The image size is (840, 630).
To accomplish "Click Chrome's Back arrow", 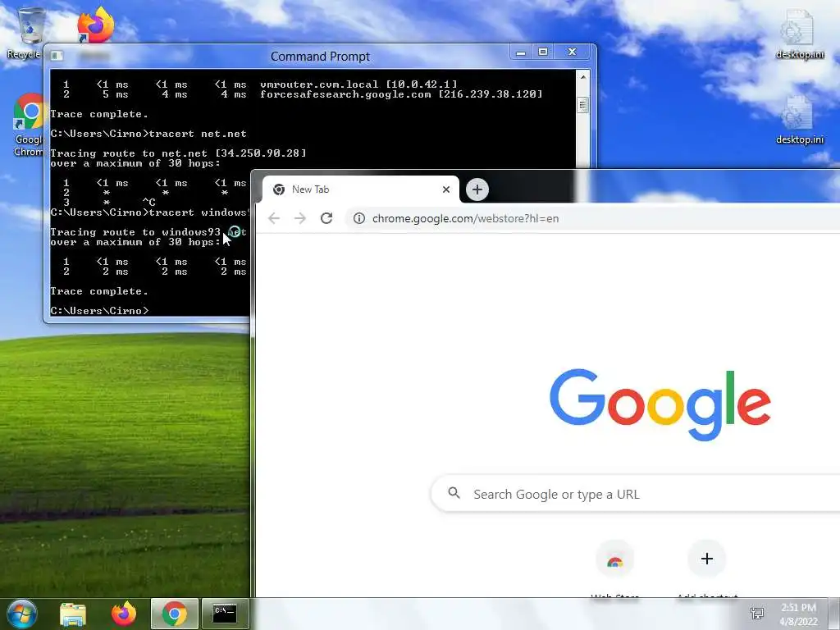I will pos(274,218).
